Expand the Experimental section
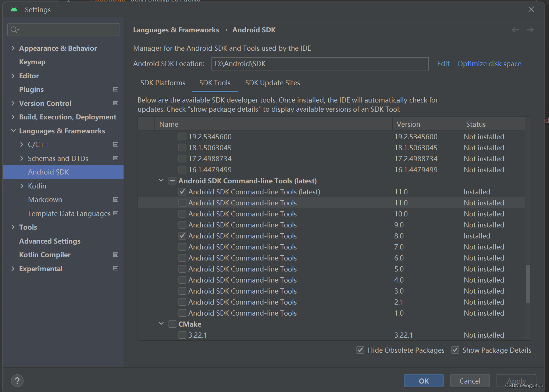Image resolution: width=549 pixels, height=392 pixels. coord(13,269)
